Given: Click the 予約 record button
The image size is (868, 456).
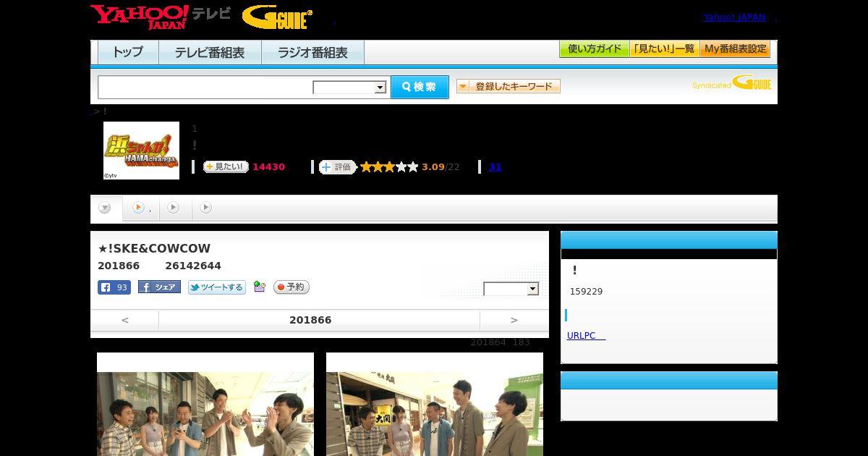Looking at the screenshot, I should (292, 287).
